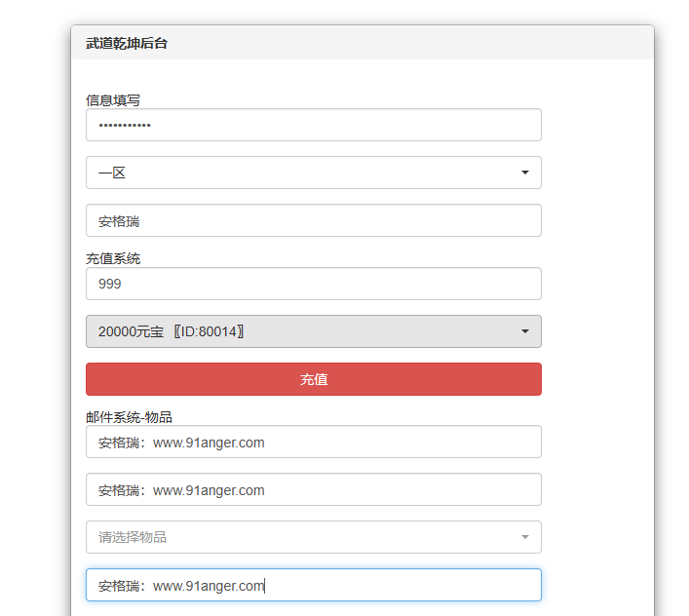The width and height of the screenshot is (689, 616).
Task: Click the caret icon on 20000元宝 dropdown
Action: point(525,331)
